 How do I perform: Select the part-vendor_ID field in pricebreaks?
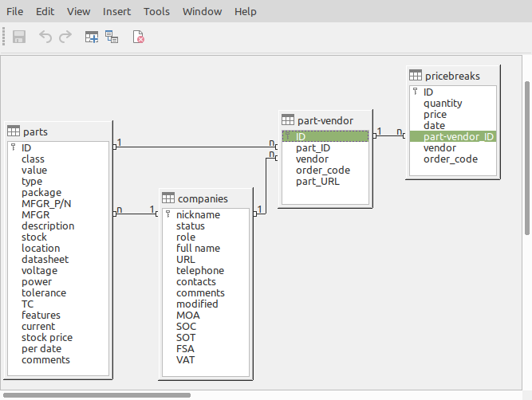pos(459,136)
